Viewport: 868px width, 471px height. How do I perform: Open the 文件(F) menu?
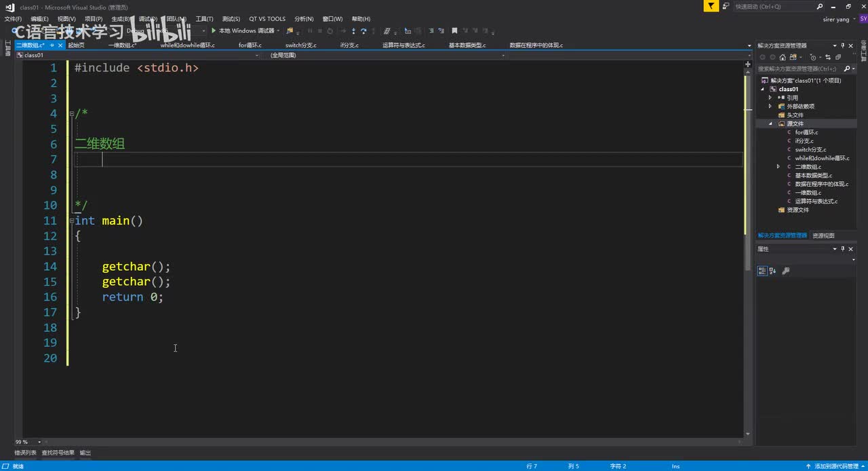[x=13, y=19]
